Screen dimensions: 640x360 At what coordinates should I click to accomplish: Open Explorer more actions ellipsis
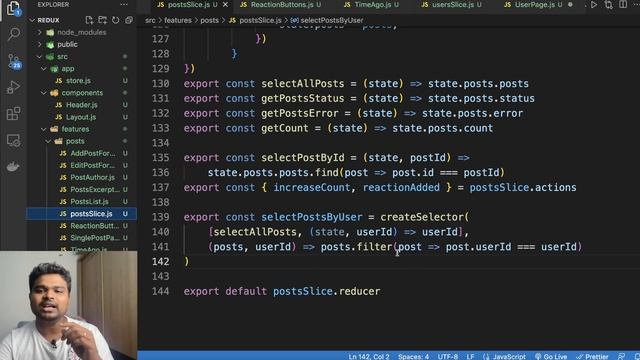[x=124, y=5]
